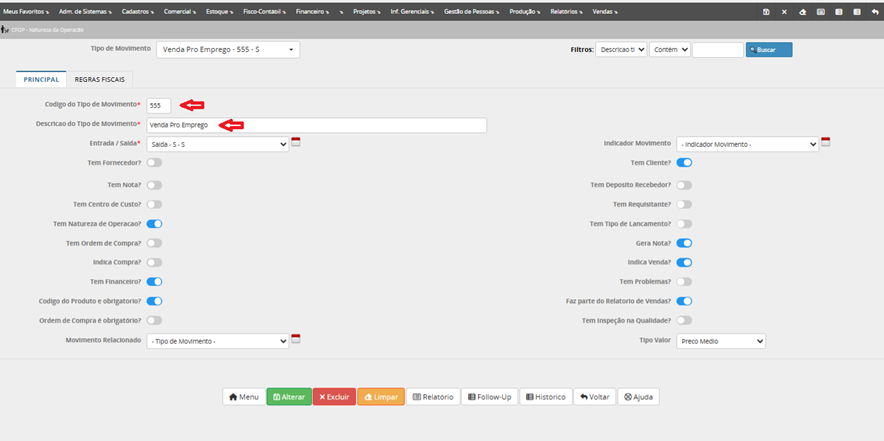Image resolution: width=884 pixels, height=441 pixels.
Task: Click the X icon in top toolbar
Action: [x=784, y=11]
